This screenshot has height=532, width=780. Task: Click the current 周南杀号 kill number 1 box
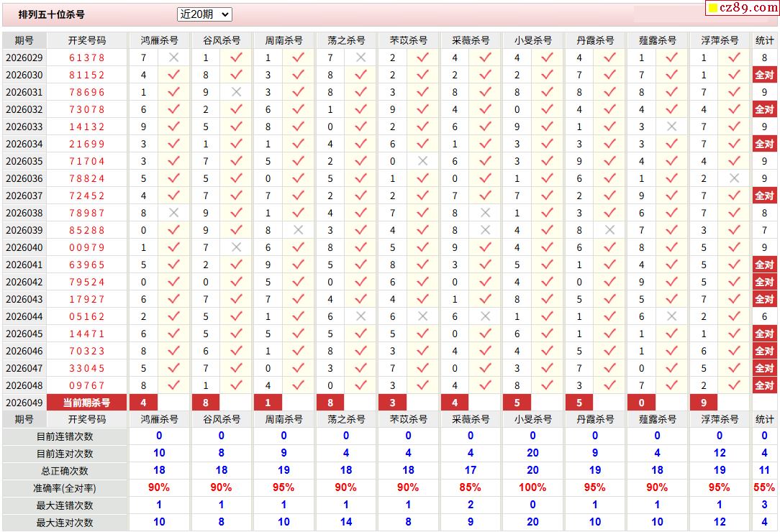tap(268, 403)
